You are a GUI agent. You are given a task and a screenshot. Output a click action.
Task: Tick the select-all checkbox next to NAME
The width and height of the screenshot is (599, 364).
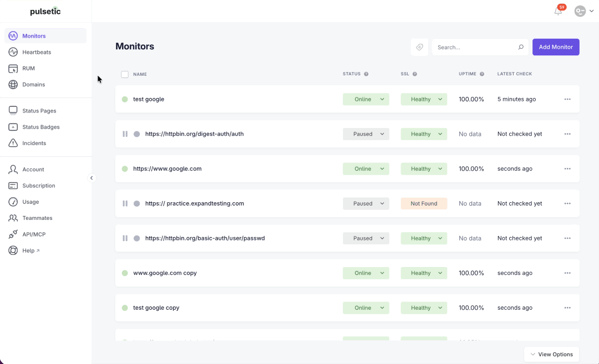click(x=125, y=74)
